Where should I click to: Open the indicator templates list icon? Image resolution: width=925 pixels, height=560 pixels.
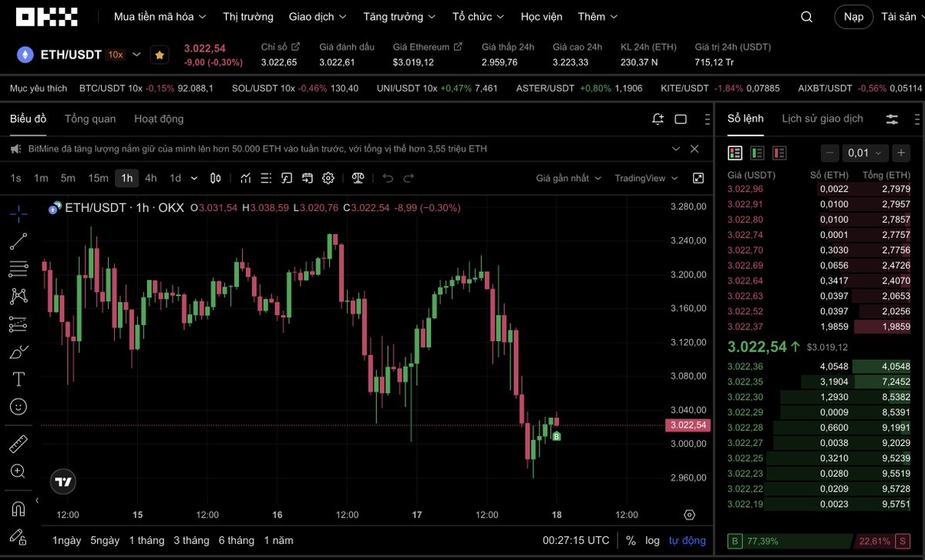tap(266, 178)
